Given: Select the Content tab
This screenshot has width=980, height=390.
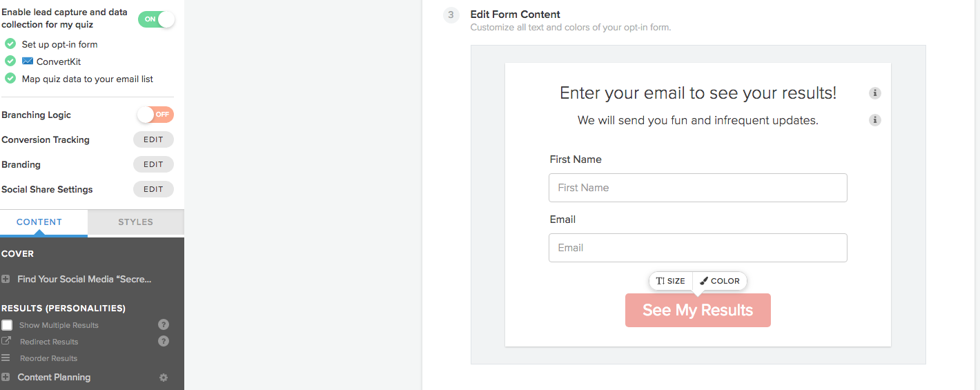Looking at the screenshot, I should [x=39, y=222].
